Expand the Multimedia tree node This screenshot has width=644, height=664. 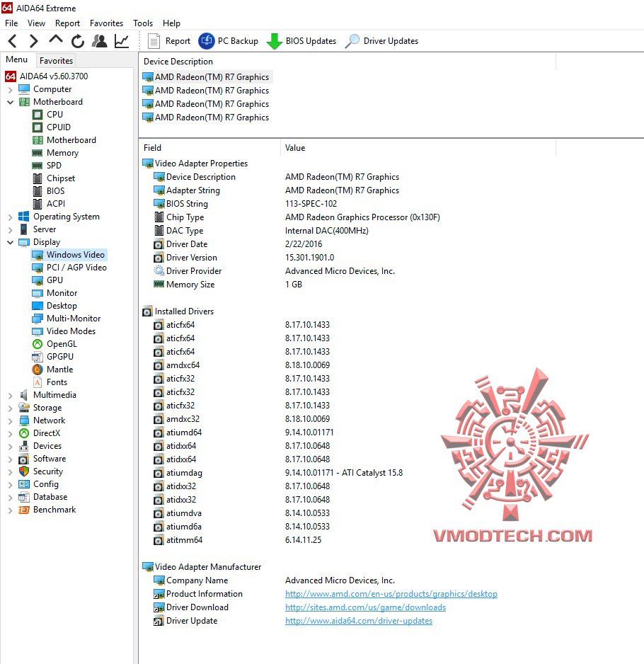pyautogui.click(x=10, y=396)
